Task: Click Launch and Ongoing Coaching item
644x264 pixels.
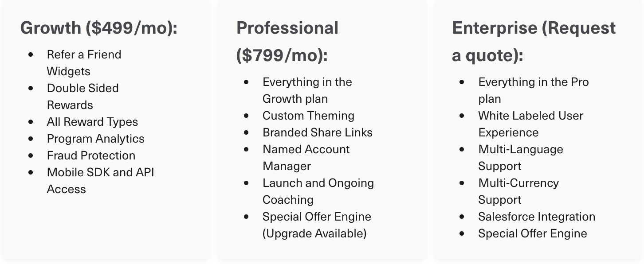Action: click(x=318, y=191)
